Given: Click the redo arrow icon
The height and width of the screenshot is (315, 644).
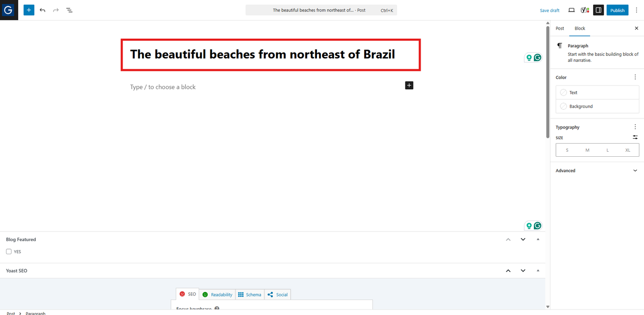Looking at the screenshot, I should point(56,10).
